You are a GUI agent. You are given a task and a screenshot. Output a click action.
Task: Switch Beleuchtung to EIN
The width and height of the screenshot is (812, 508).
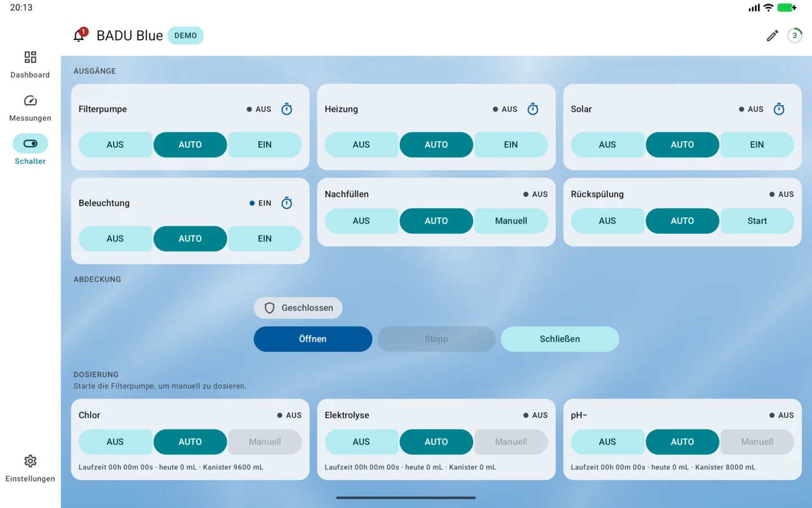tap(264, 239)
